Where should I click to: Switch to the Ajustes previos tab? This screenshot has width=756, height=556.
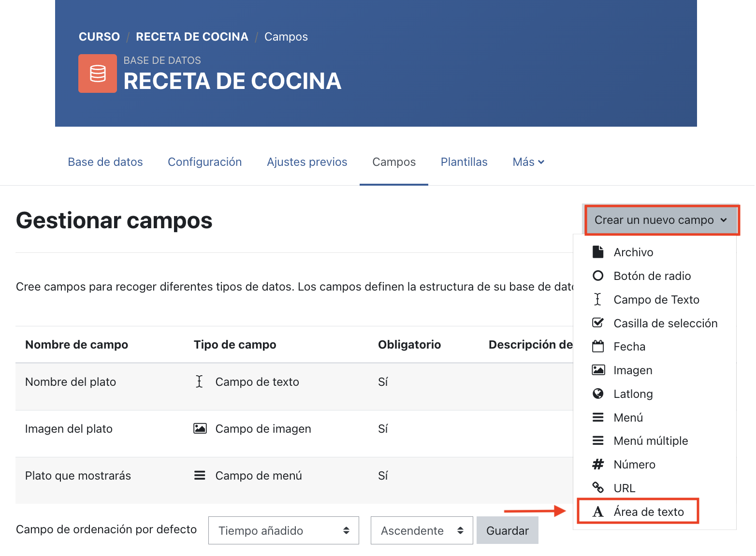pyautogui.click(x=307, y=162)
